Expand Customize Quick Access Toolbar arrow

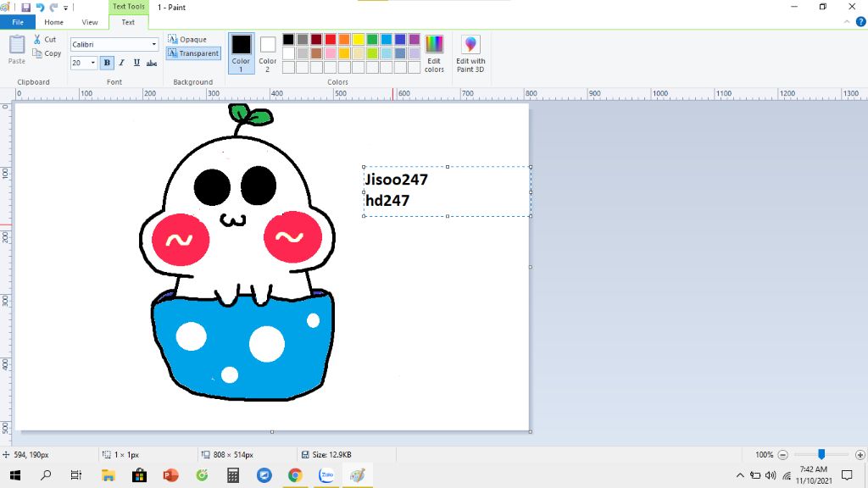pos(66,8)
